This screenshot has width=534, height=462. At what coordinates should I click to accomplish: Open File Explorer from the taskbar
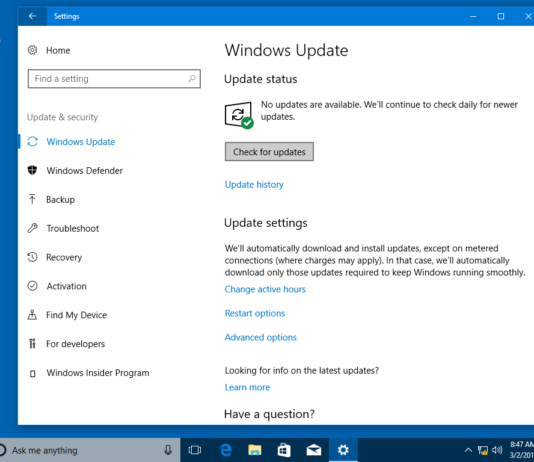pyautogui.click(x=255, y=450)
